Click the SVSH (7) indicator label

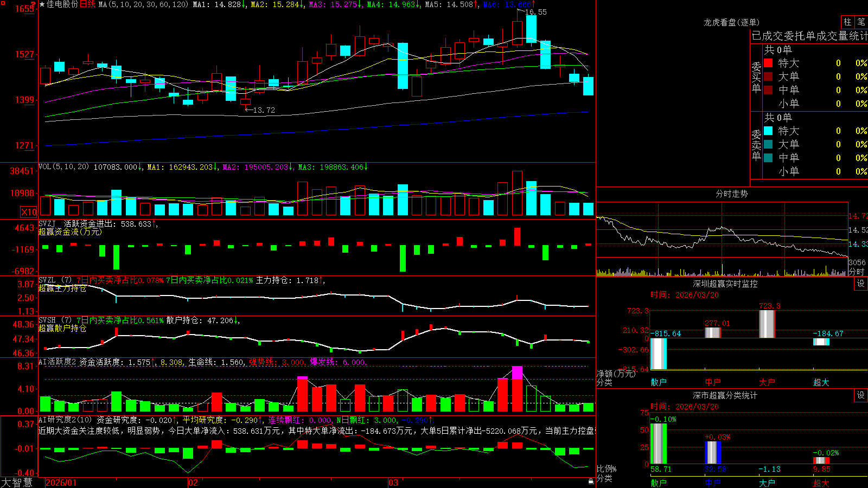coord(55,320)
